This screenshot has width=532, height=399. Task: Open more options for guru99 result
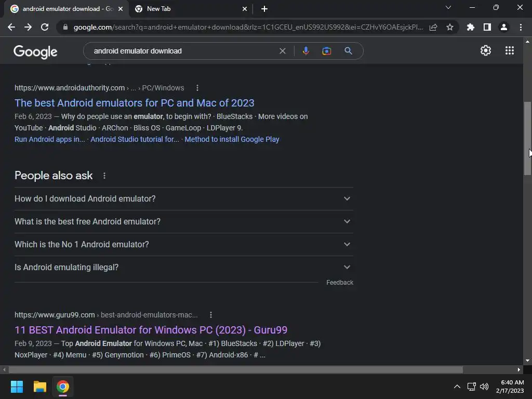coord(211,315)
